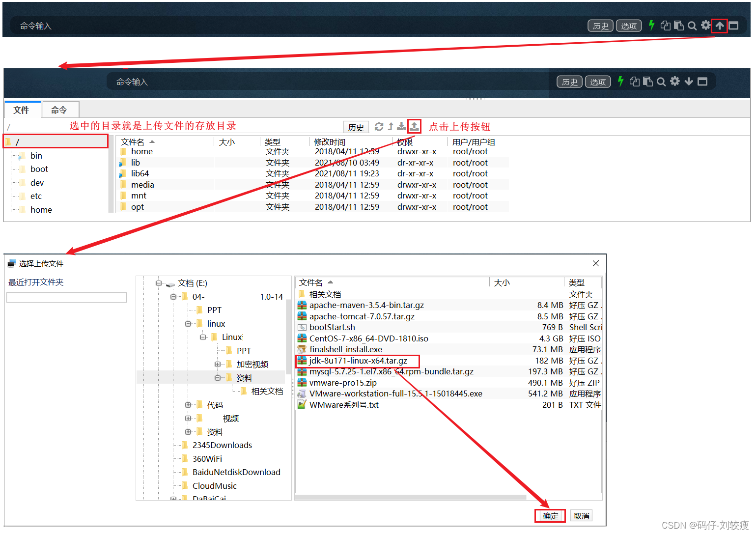Open the BaiduNetdiskDownload folder in the tree
The height and width of the screenshot is (535, 756).
point(236,472)
